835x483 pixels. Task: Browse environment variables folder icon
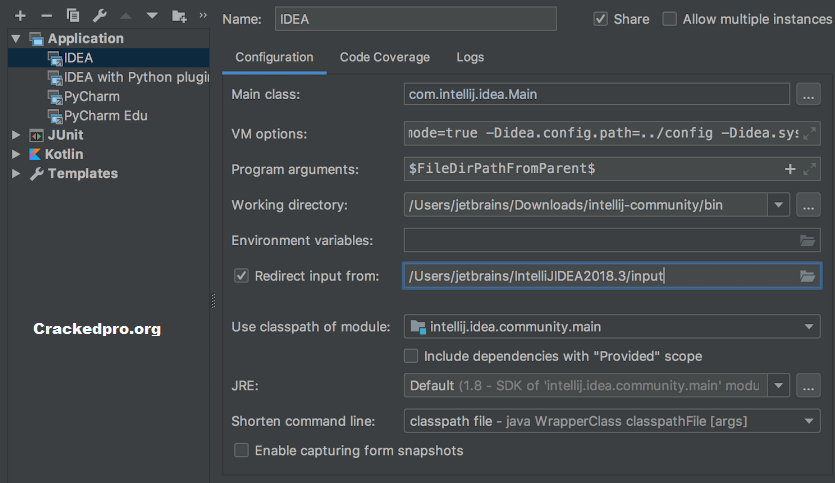click(807, 241)
